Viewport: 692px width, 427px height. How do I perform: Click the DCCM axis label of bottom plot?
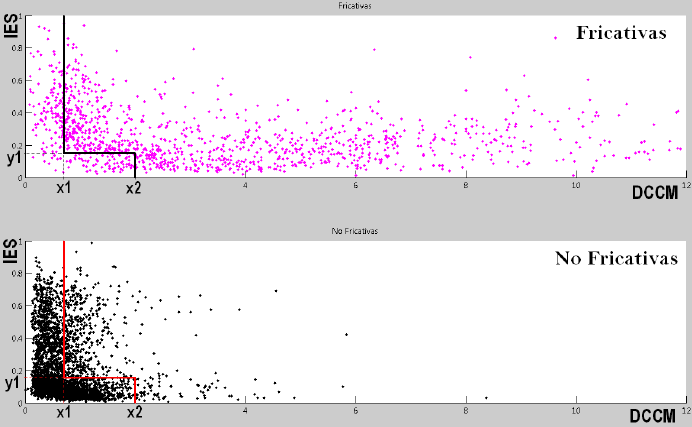click(x=652, y=416)
